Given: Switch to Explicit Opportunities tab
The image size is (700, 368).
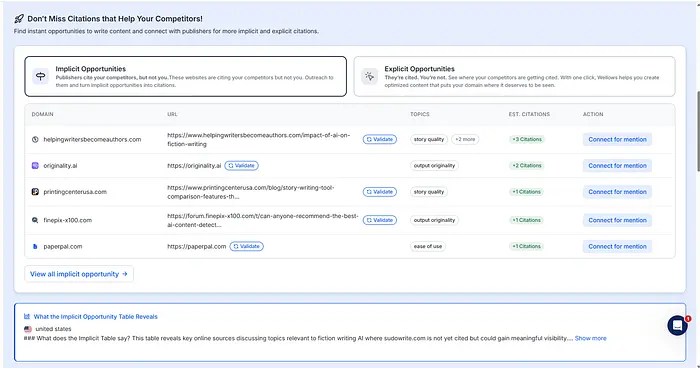Looking at the screenshot, I should click(x=514, y=76).
